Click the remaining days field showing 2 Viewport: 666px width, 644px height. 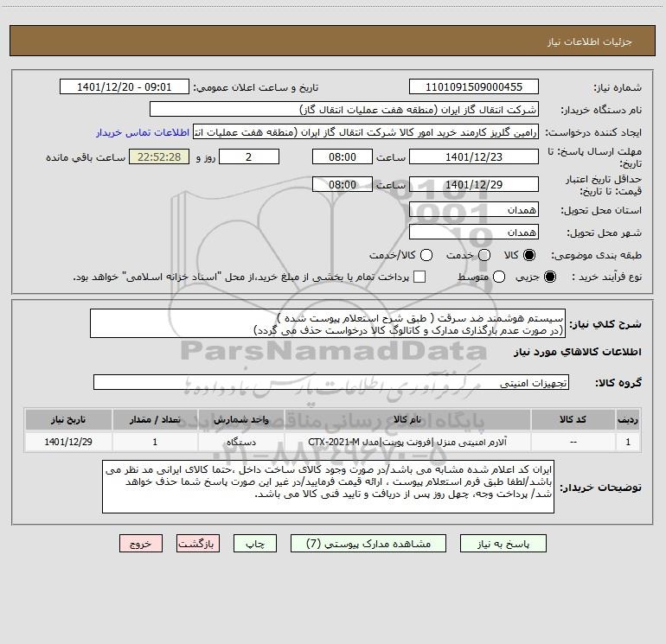click(249, 156)
